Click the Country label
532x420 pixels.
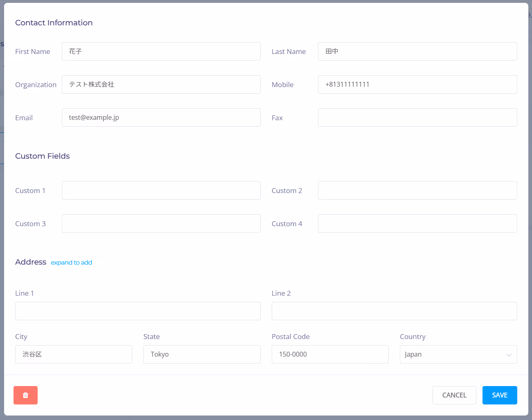[413, 337]
